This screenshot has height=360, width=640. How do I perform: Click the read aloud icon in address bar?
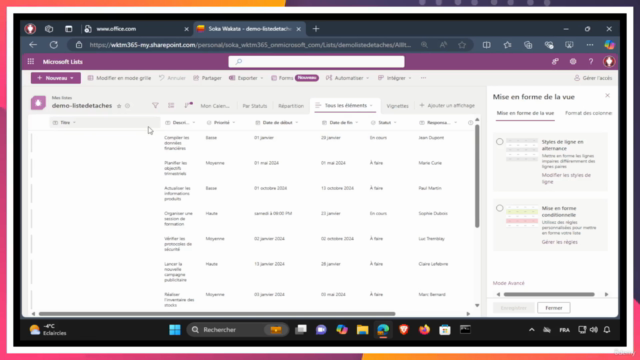pyautogui.click(x=443, y=45)
